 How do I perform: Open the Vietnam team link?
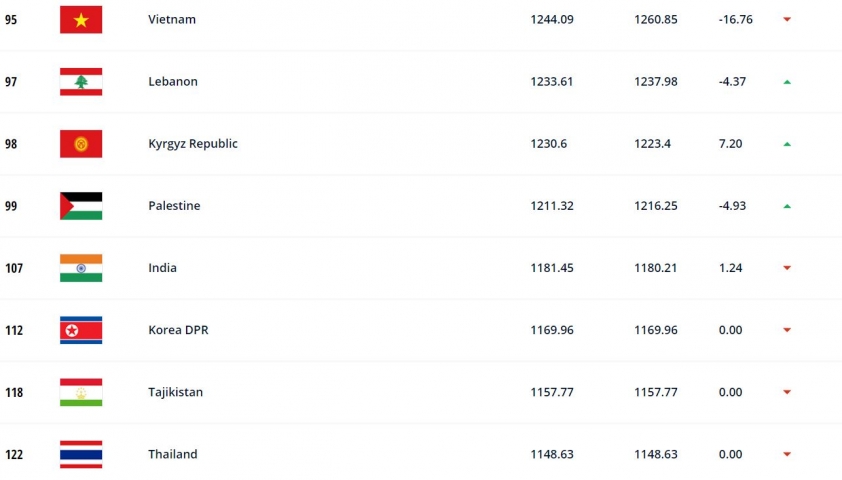pos(172,19)
